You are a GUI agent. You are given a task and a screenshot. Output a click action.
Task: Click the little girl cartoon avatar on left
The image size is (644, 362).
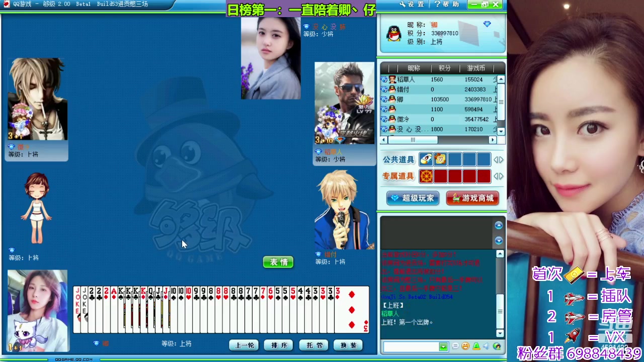coord(36,208)
